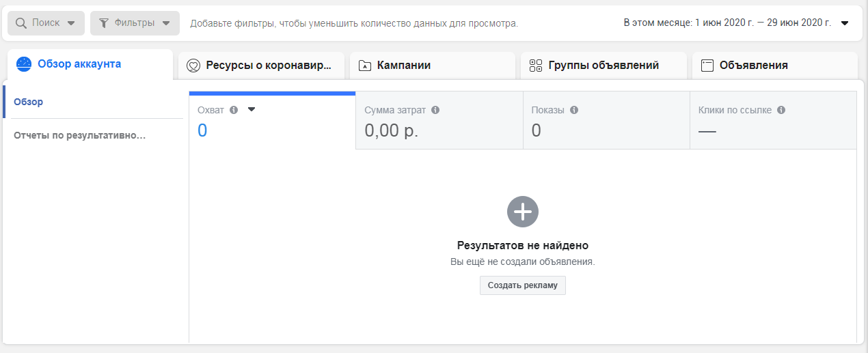
Task: Open Отчеты по результативности in sidebar
Action: pyautogui.click(x=79, y=135)
